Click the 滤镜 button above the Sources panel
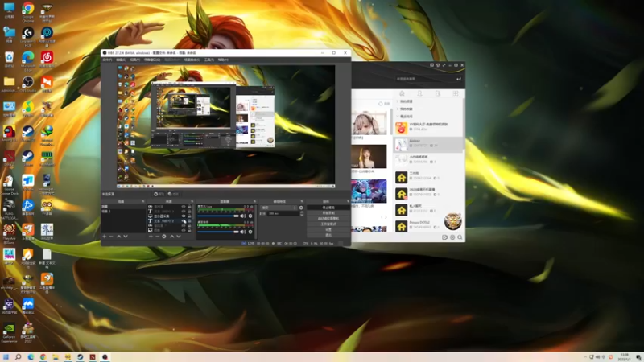The width and height of the screenshot is (644, 362). click(x=173, y=194)
